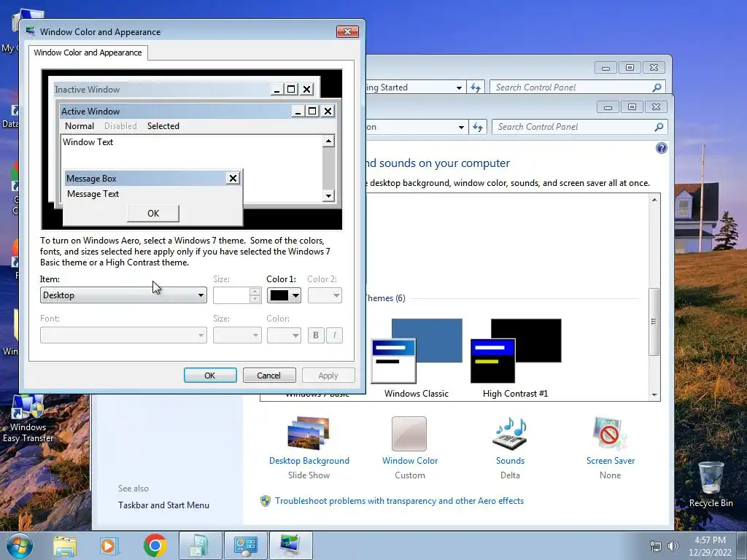Click Normal menu item in preview
Viewport: 747px width, 560px height.
(79, 125)
